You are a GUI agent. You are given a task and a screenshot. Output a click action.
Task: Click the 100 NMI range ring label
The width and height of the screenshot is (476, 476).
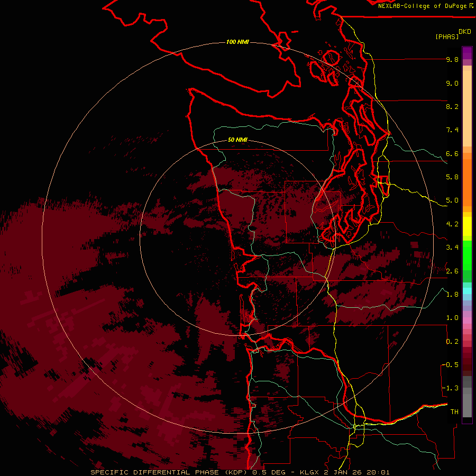[x=237, y=42]
